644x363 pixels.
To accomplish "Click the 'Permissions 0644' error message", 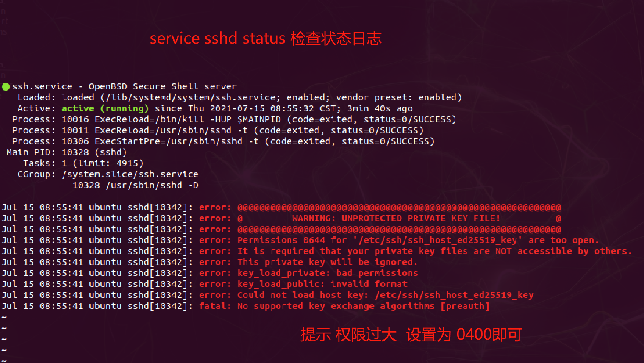I will (x=418, y=241).
